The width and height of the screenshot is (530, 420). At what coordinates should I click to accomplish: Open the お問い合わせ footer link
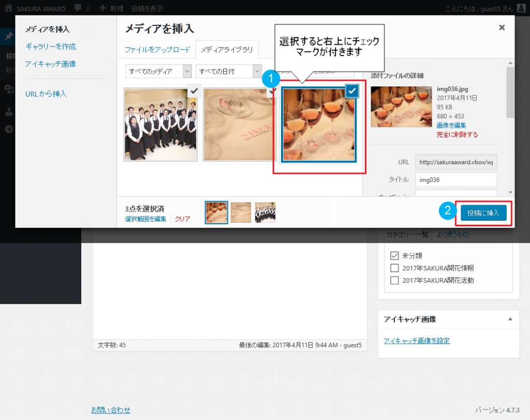[x=111, y=410]
